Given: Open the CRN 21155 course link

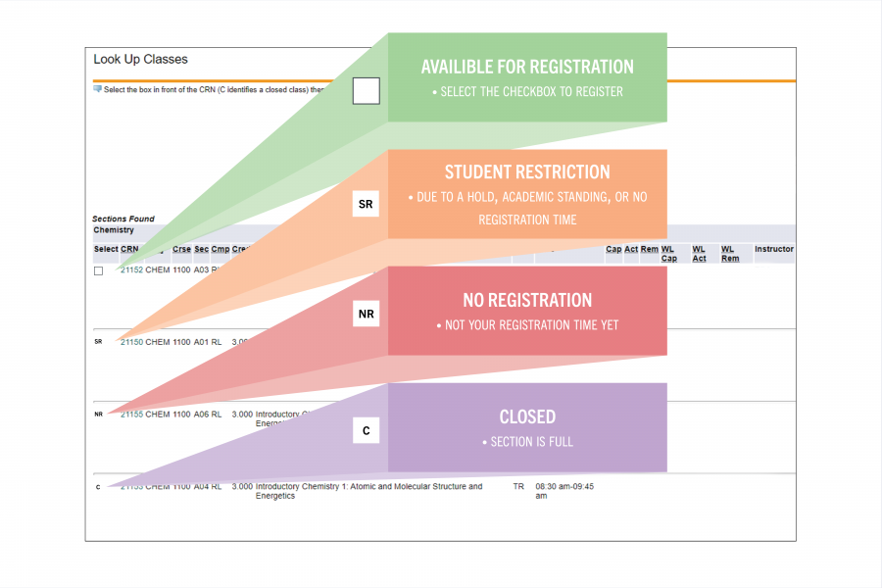Looking at the screenshot, I should point(131,415).
